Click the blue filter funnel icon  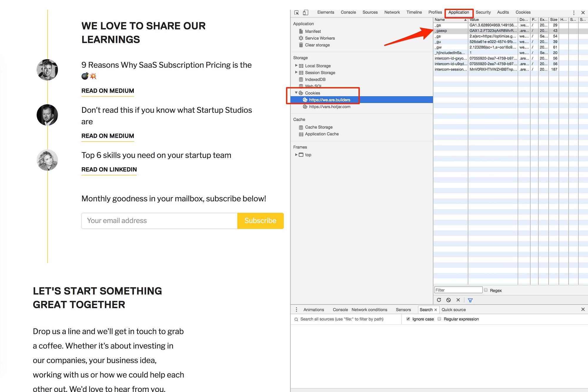point(470,300)
